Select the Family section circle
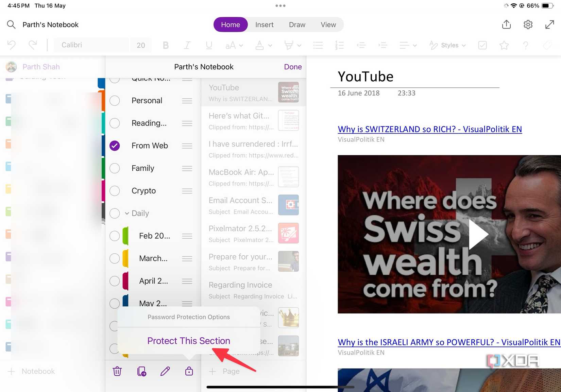Image resolution: width=561 pixels, height=392 pixels. click(115, 168)
